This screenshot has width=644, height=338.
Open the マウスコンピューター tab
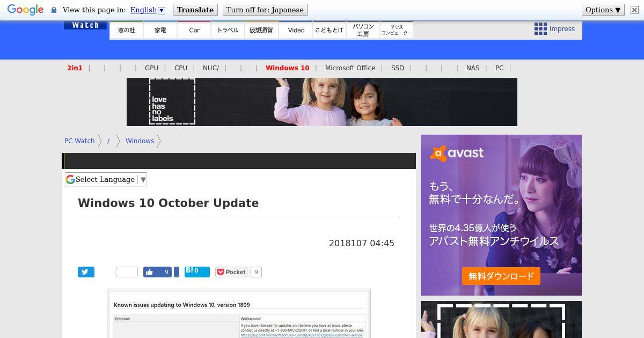point(397,30)
